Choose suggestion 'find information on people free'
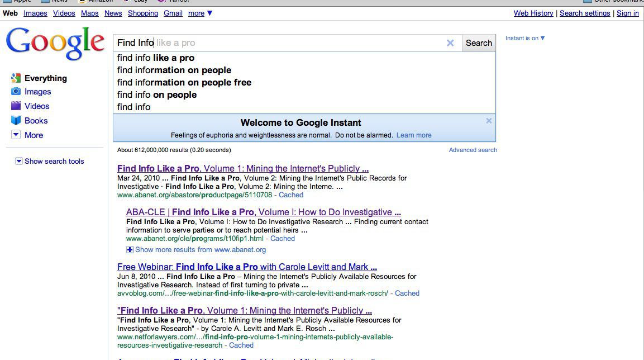Screen dimensions: 644x360 pyautogui.click(x=304, y=83)
